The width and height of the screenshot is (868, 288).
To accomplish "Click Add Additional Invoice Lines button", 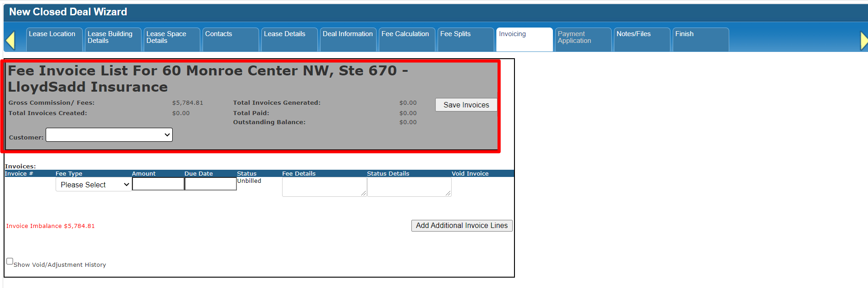I will click(462, 226).
